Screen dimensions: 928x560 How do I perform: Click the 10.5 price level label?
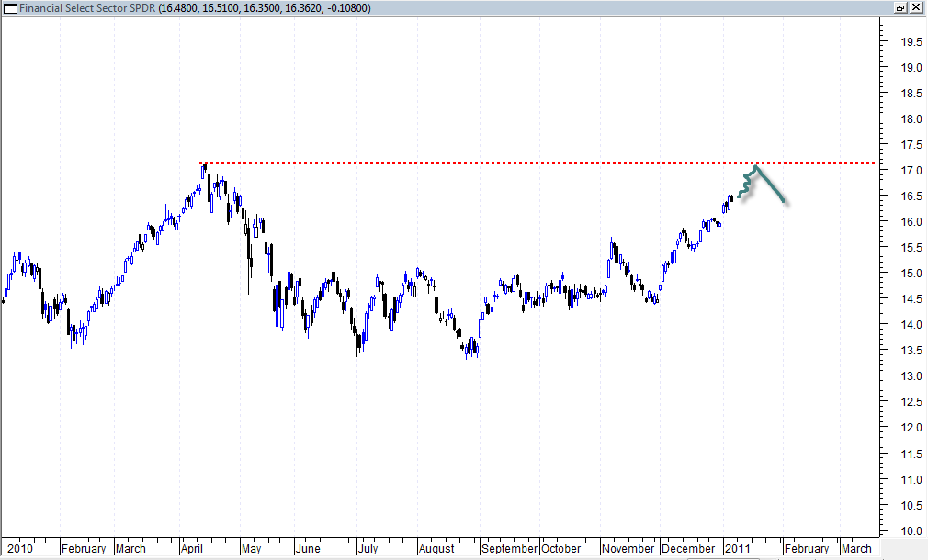[911, 506]
